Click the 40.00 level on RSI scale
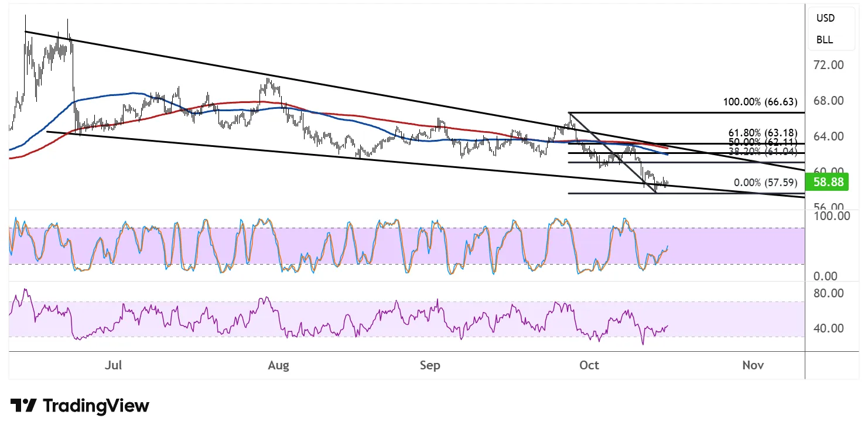868x432 pixels. [x=829, y=328]
